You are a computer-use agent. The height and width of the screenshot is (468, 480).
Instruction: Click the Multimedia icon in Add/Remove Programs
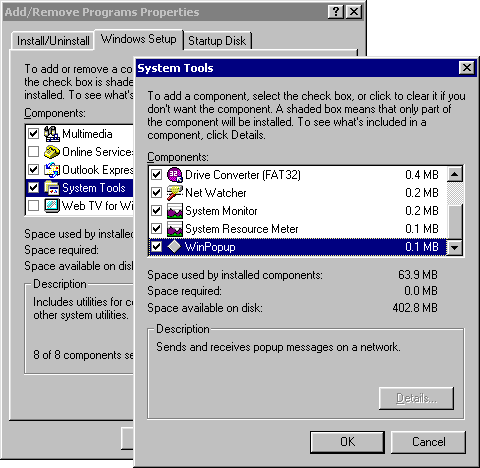52,134
